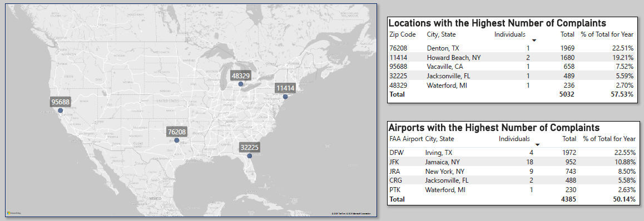This screenshot has height=221, width=644.
Task: Sort by Individuals header in Locations table
Action: [510, 34]
